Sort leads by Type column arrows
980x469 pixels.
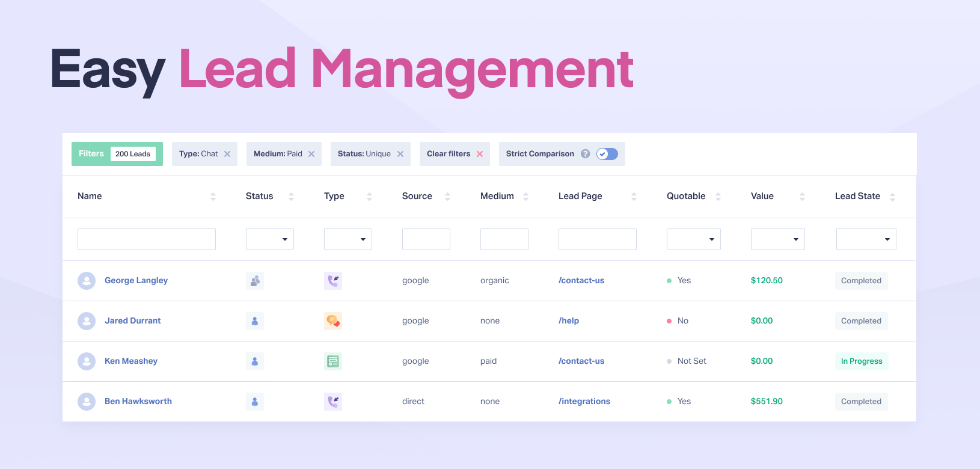pos(369,197)
